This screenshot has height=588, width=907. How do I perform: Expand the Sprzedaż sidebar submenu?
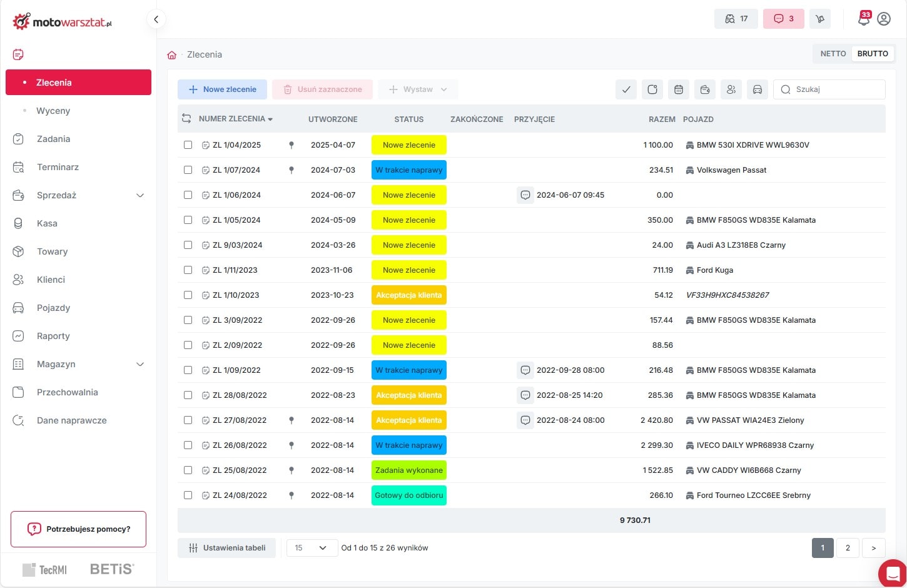pos(140,195)
